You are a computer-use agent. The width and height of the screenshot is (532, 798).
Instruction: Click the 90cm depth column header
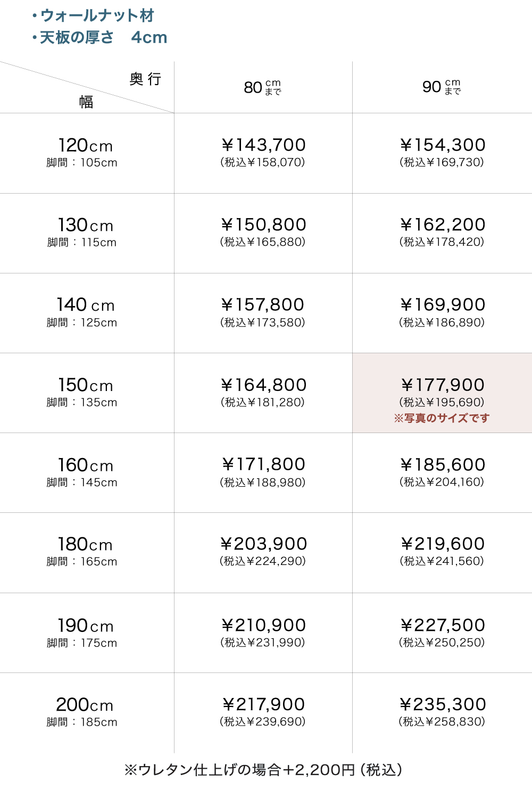click(442, 87)
